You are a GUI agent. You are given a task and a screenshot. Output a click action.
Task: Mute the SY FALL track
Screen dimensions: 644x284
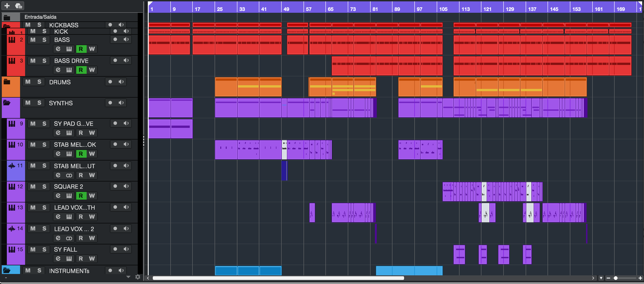(33, 250)
